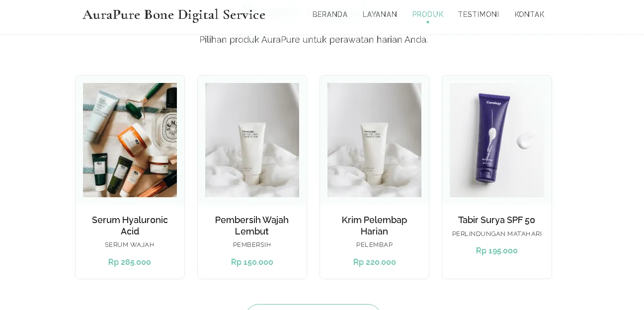Click the Krim Pelembap Harian product photo

[374, 140]
